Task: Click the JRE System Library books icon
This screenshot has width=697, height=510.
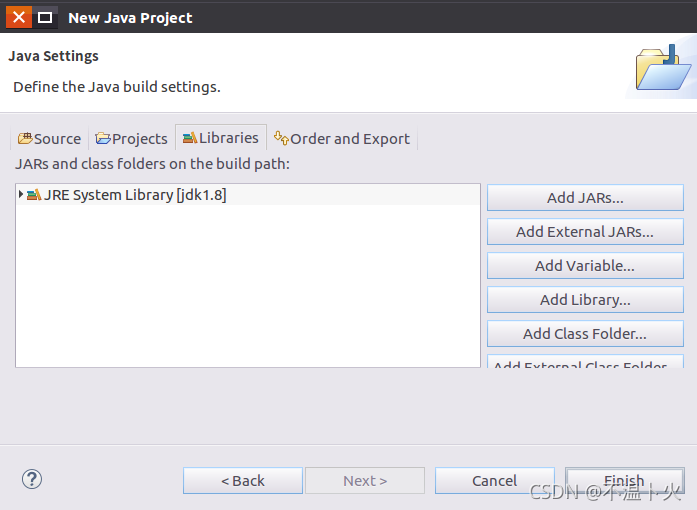Action: point(34,195)
